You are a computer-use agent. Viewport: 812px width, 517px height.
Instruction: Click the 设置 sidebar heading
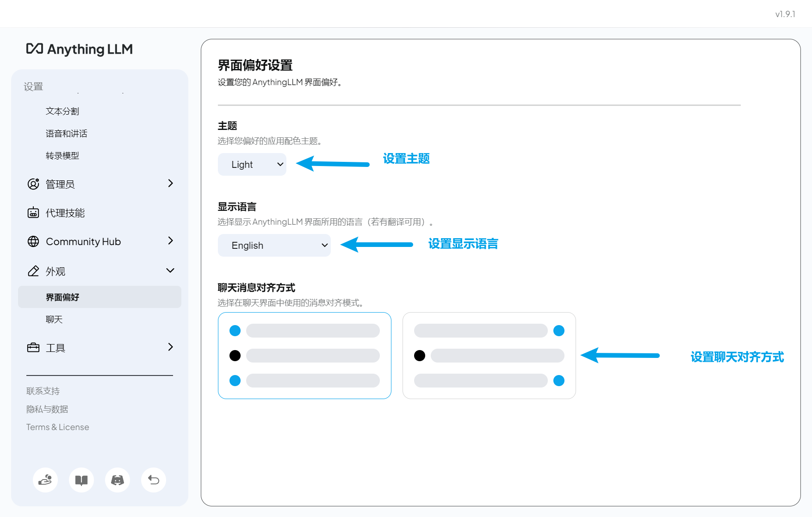[33, 86]
